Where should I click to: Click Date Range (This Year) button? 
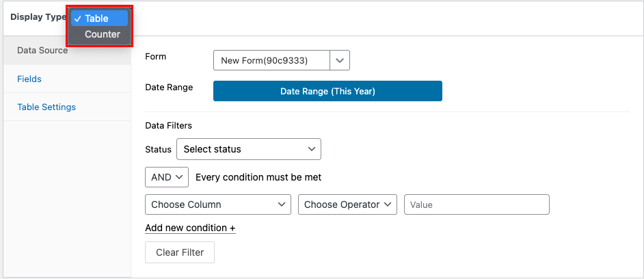coord(327,91)
